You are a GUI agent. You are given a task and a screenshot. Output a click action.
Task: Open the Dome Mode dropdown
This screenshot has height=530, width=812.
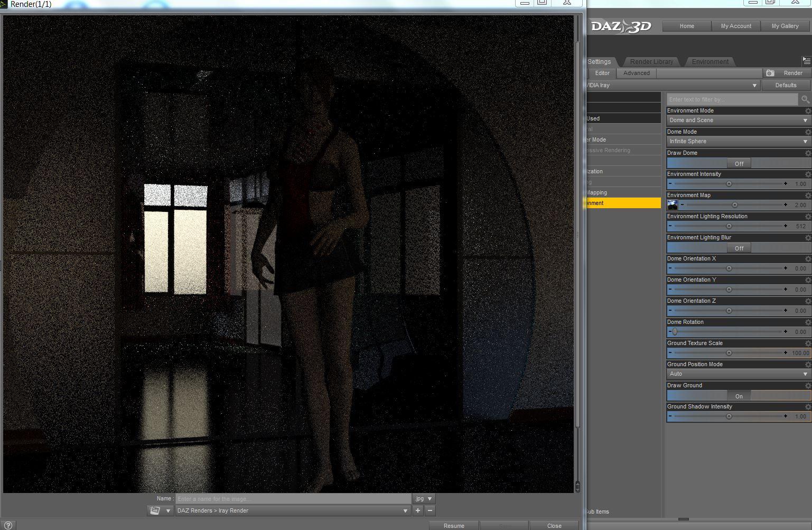(x=738, y=142)
